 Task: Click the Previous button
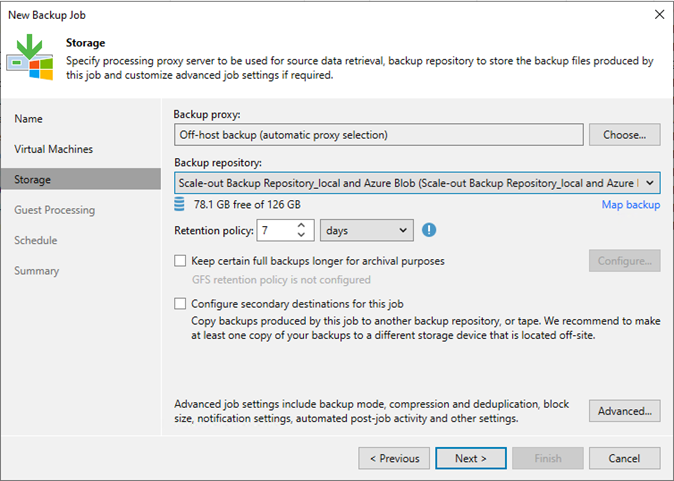pyautogui.click(x=394, y=458)
